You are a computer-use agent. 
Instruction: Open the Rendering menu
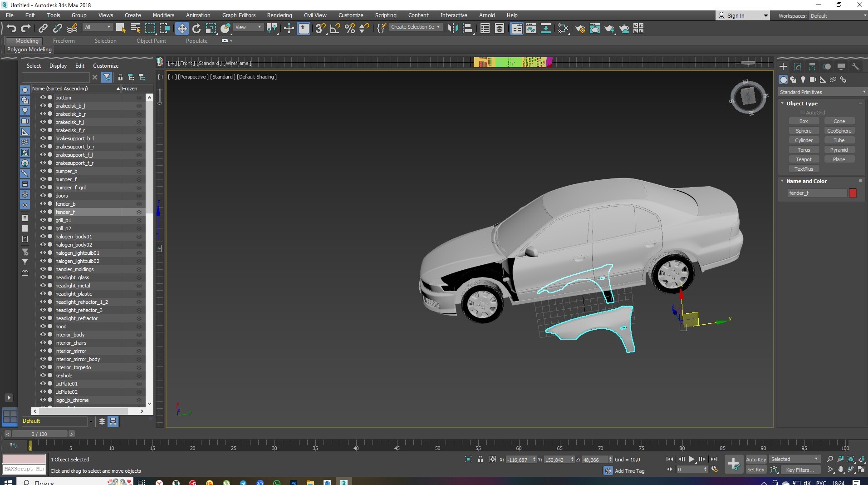tap(279, 15)
